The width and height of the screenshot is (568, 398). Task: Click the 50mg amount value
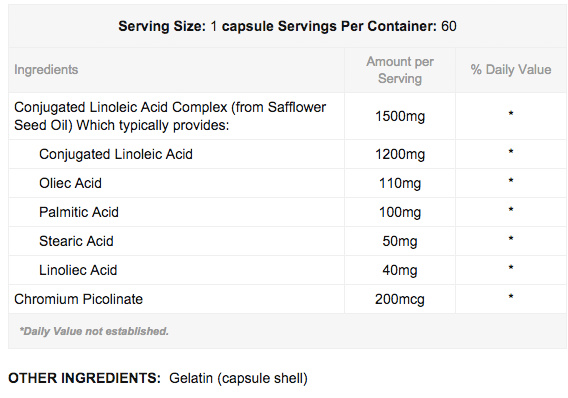coord(400,241)
